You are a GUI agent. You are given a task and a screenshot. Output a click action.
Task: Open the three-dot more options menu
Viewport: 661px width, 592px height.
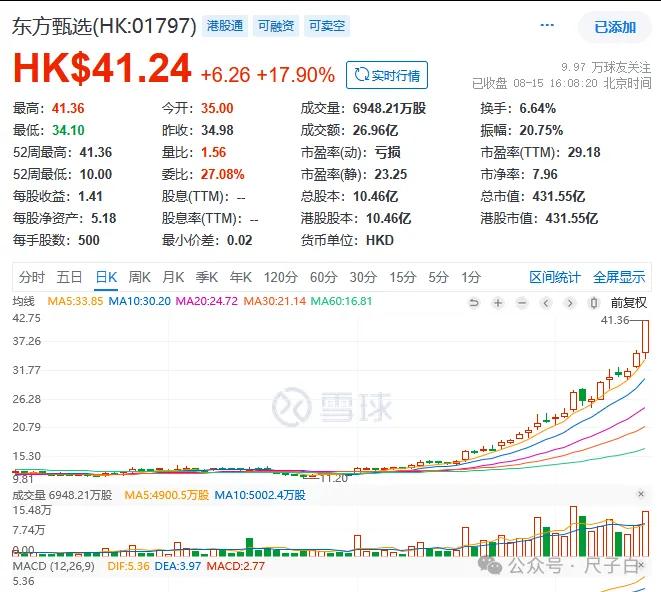[x=547, y=25]
